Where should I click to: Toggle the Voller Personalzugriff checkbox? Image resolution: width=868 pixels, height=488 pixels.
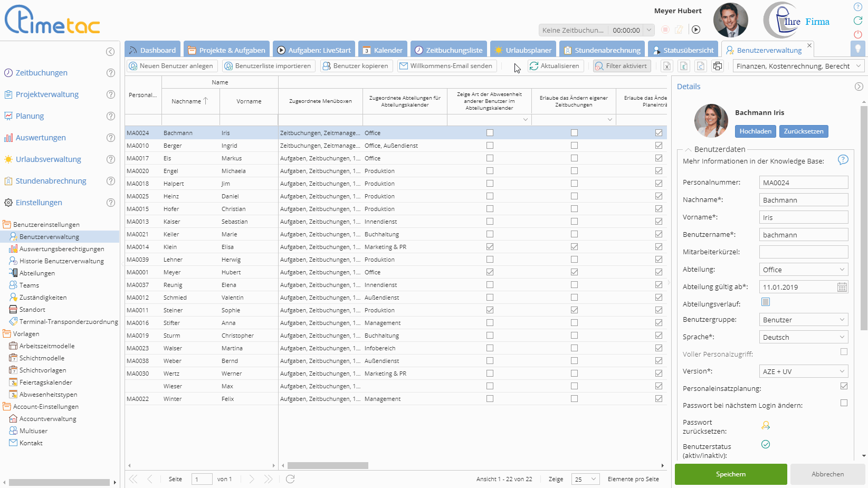click(x=844, y=352)
